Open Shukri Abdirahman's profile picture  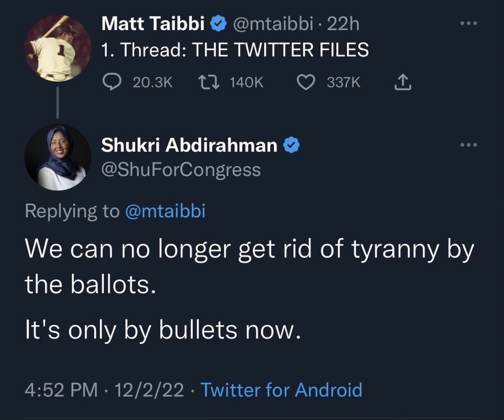(x=57, y=157)
